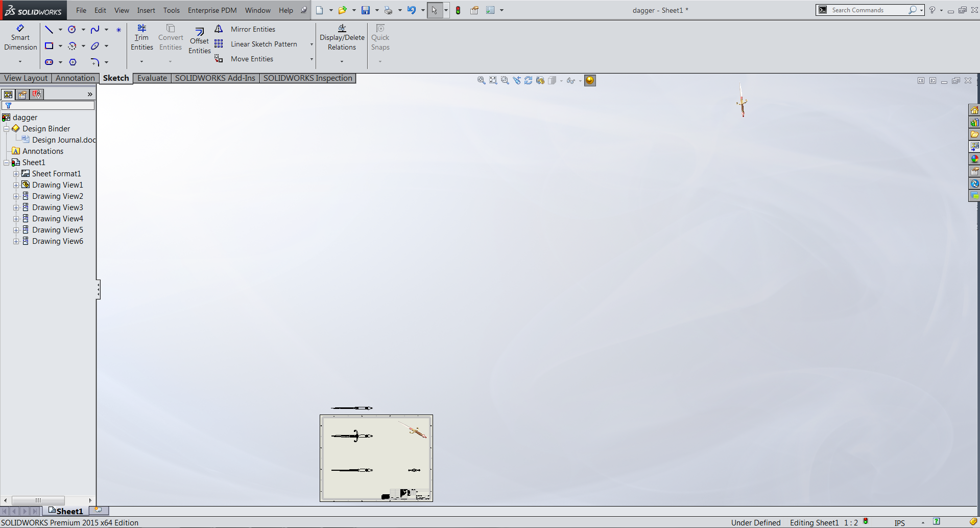
Task: Open Design Library task pane tab
Action: 974,123
